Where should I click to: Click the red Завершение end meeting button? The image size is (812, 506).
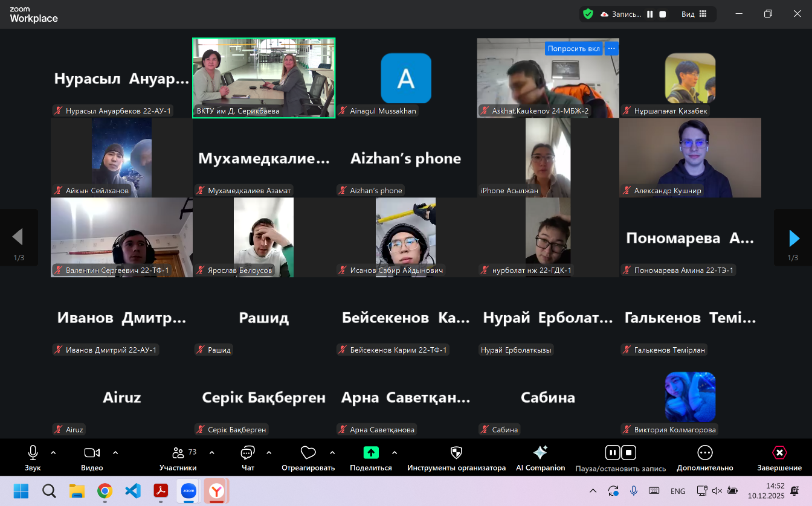point(779,453)
